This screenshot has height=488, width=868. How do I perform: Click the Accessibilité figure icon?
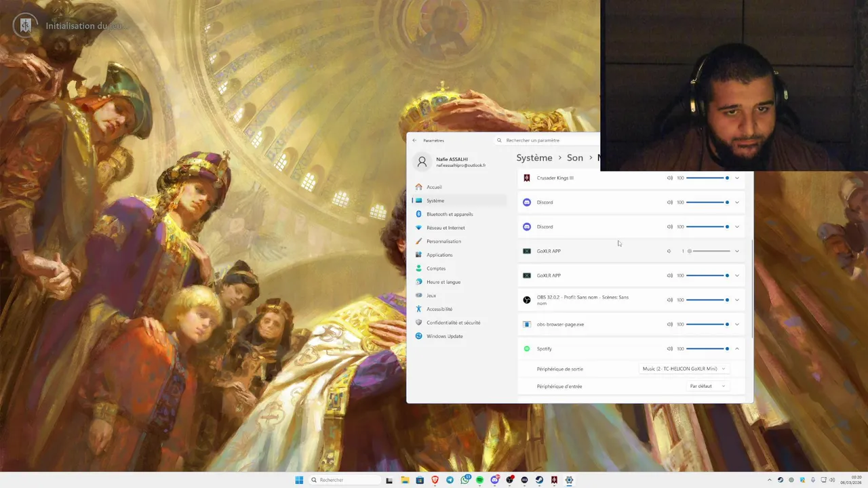(418, 309)
